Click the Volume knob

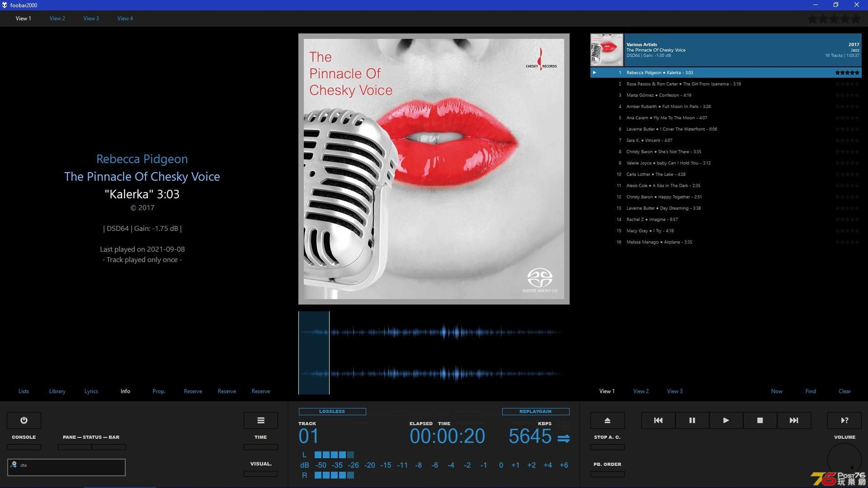click(844, 460)
